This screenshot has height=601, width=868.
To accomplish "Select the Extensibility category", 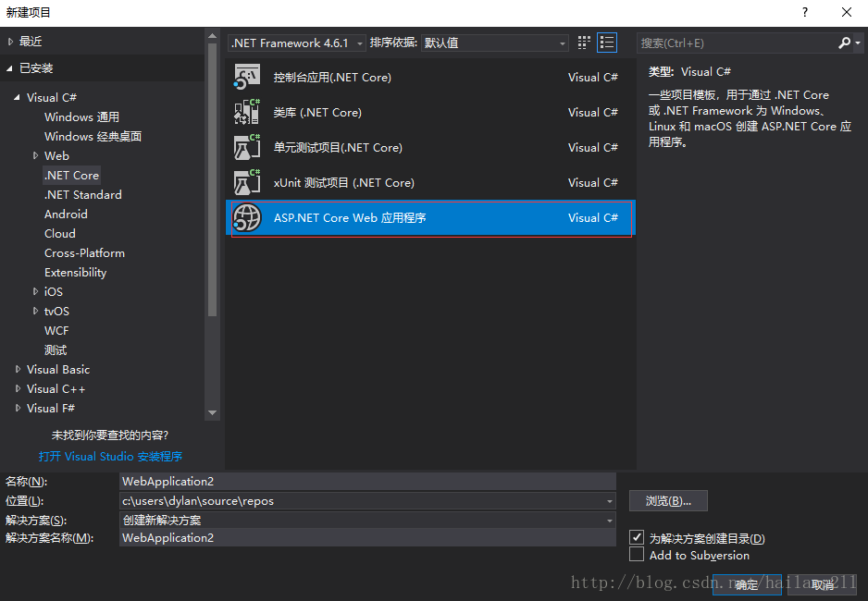I will [x=75, y=273].
